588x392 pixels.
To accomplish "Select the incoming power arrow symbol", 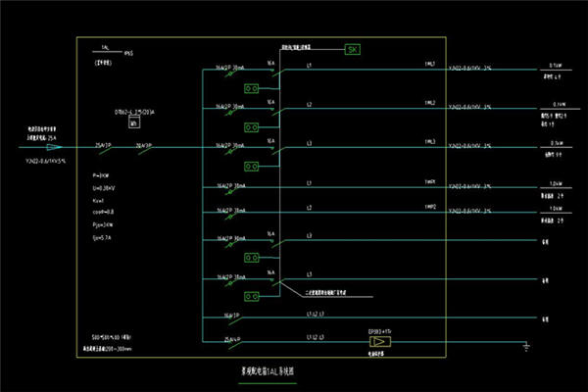I will pyautogui.click(x=54, y=147).
